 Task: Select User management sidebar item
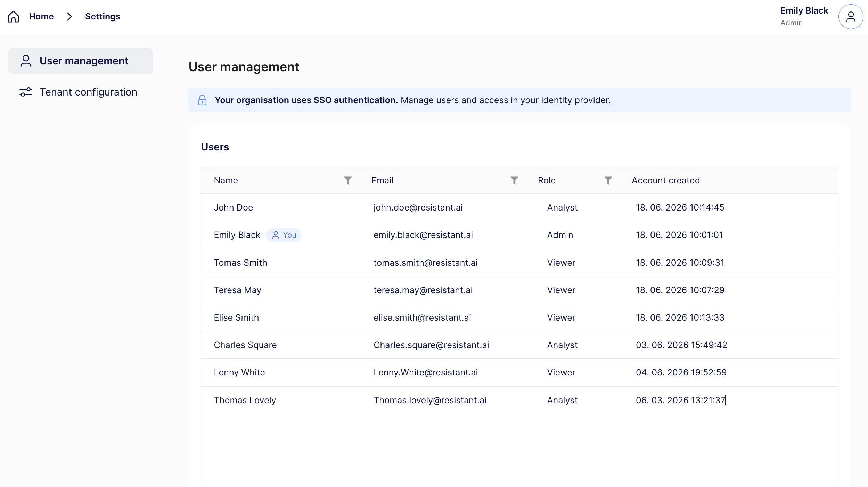click(81, 61)
